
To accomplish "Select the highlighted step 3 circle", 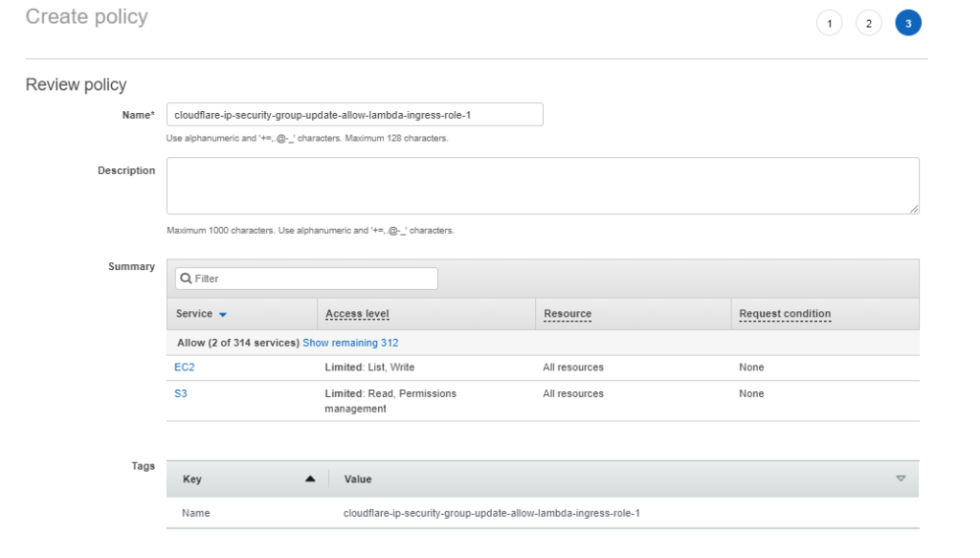I will (907, 24).
